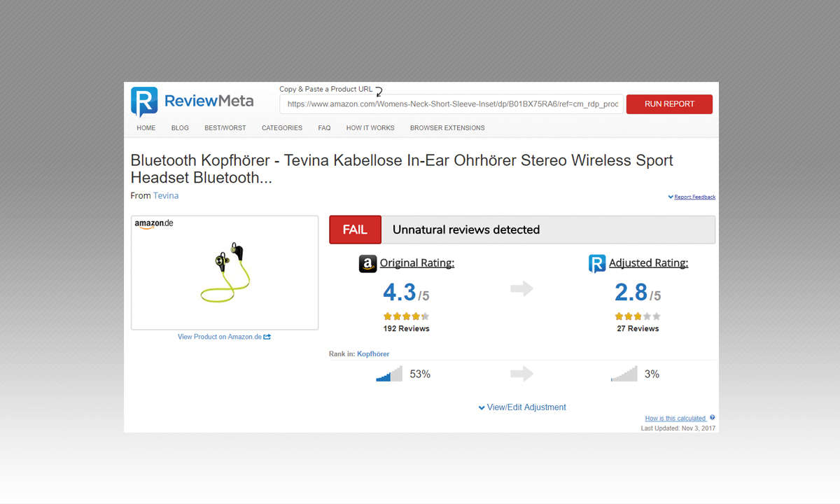Click the 53% rank percentage
The width and height of the screenshot is (840, 504).
pyautogui.click(x=420, y=374)
